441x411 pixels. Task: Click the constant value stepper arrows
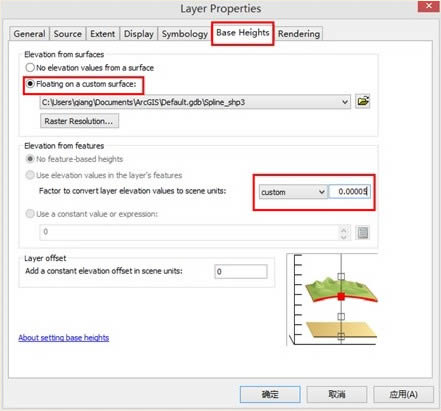pyautogui.click(x=344, y=232)
